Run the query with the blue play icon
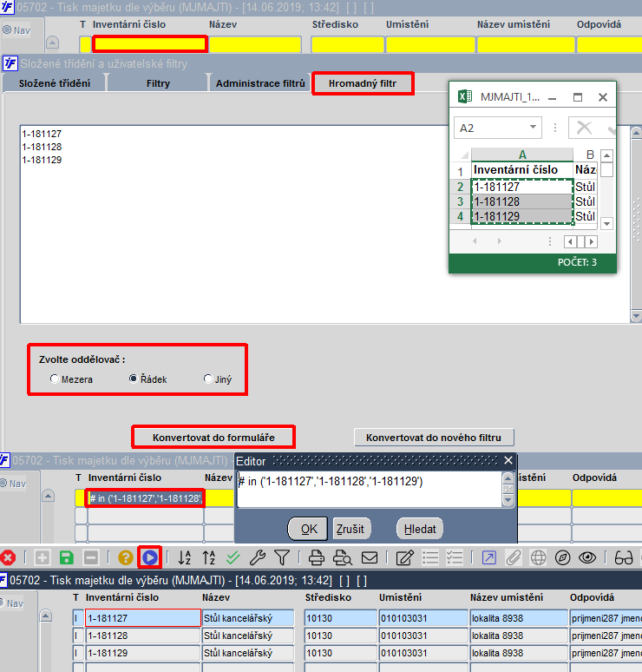The height and width of the screenshot is (672, 642). (x=150, y=557)
